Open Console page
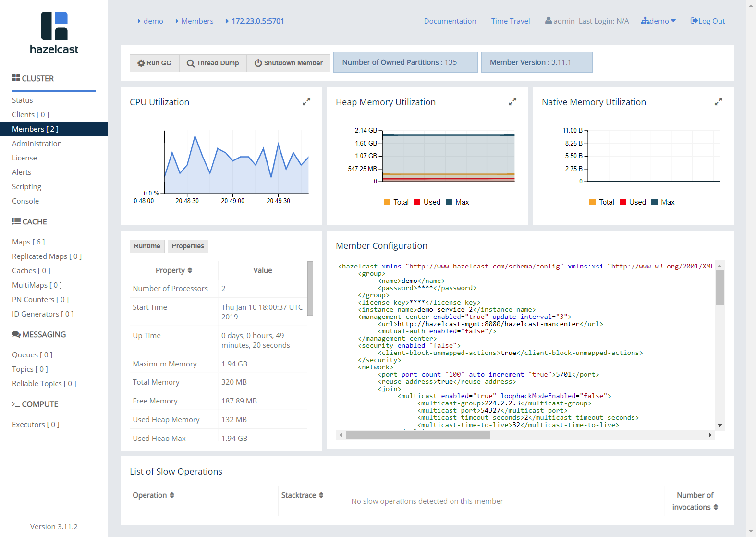The height and width of the screenshot is (537, 756). click(25, 201)
